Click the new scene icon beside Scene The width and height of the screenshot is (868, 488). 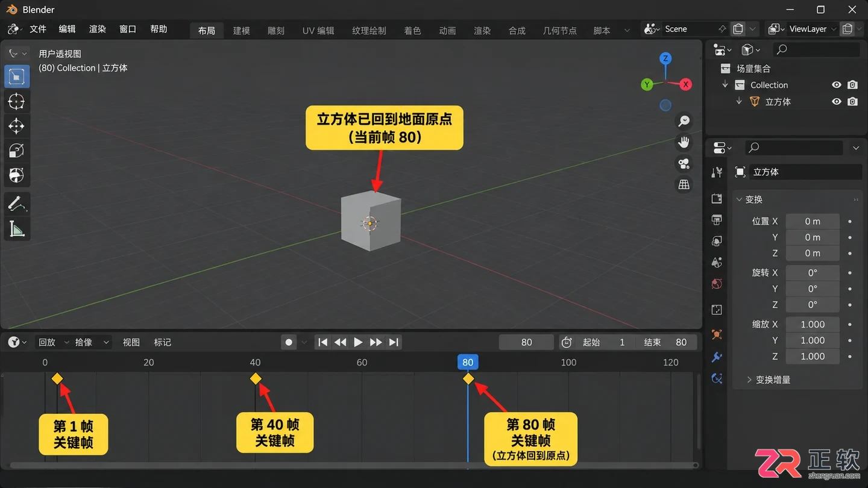738,29
